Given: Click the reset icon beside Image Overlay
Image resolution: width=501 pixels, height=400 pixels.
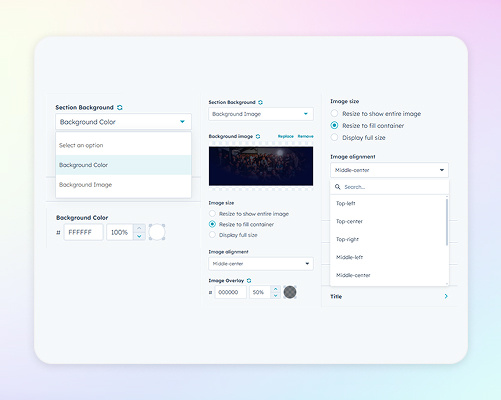Looking at the screenshot, I should point(249,281).
